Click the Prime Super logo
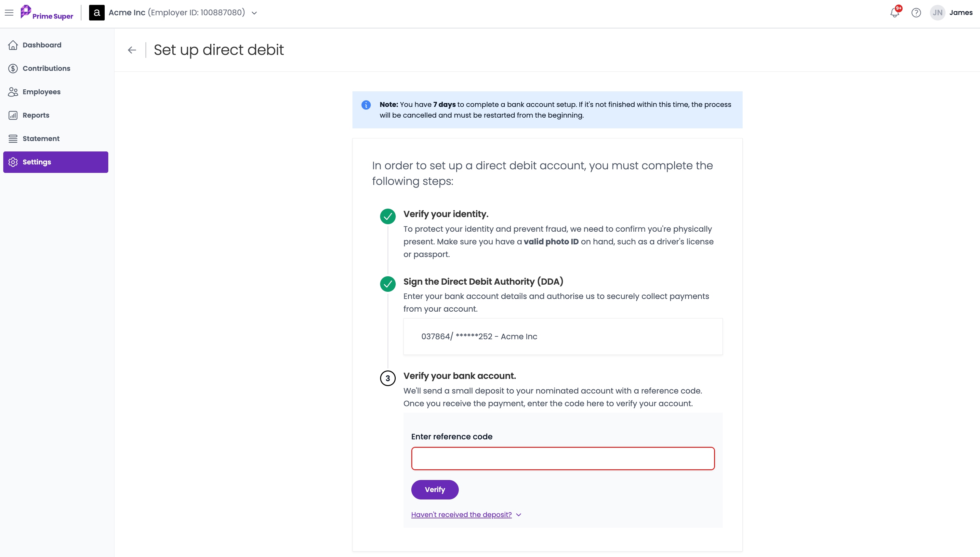The height and width of the screenshot is (557, 980). (x=47, y=13)
